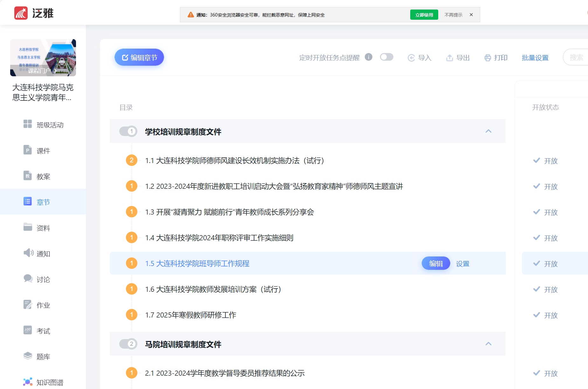Click the 课件 presentation icon
The height and width of the screenshot is (389, 588).
point(28,150)
